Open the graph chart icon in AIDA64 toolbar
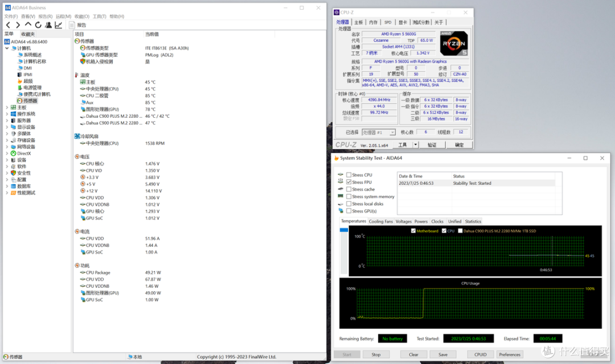 click(59, 25)
